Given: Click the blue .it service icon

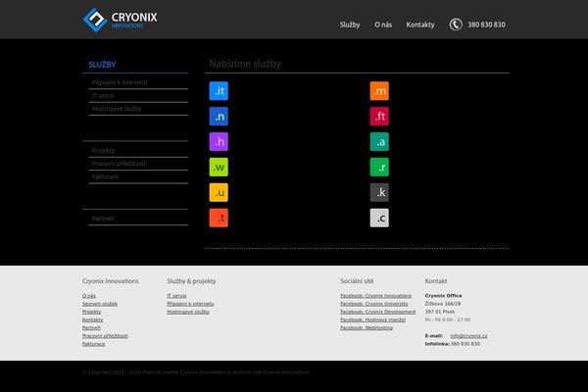Looking at the screenshot, I should (219, 91).
